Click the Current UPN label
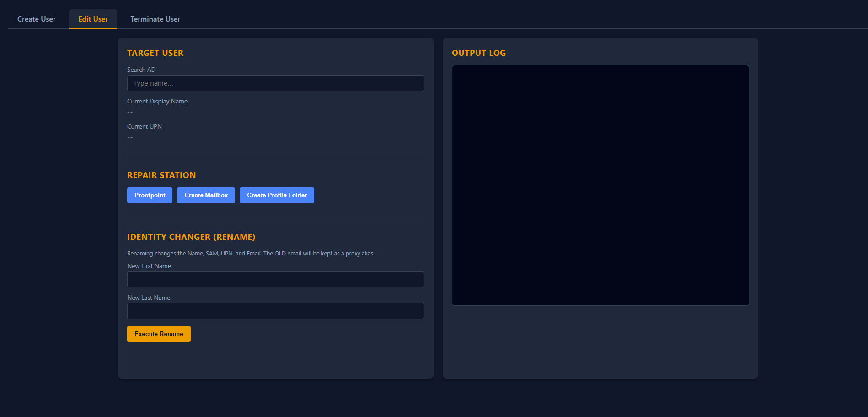 point(145,127)
